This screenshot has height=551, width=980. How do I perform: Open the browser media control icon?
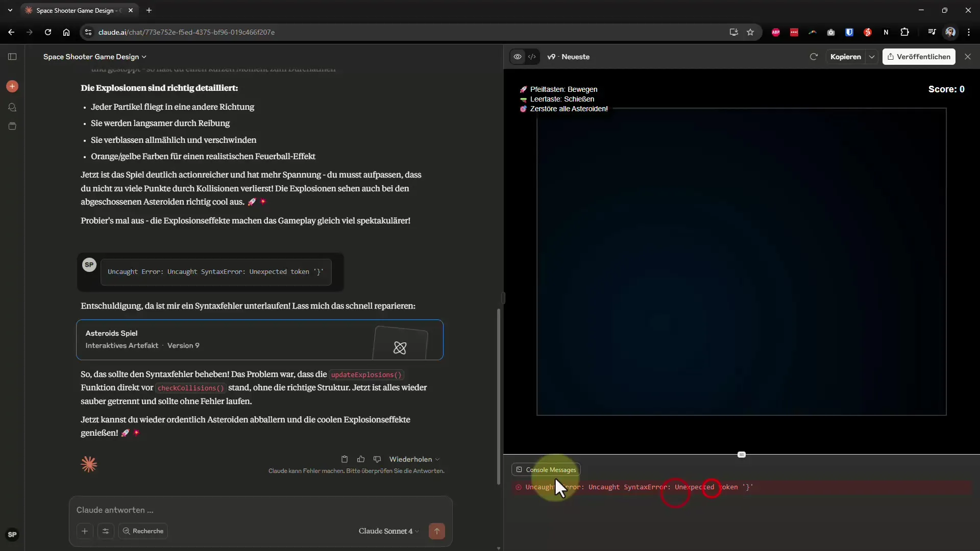coord(932,32)
